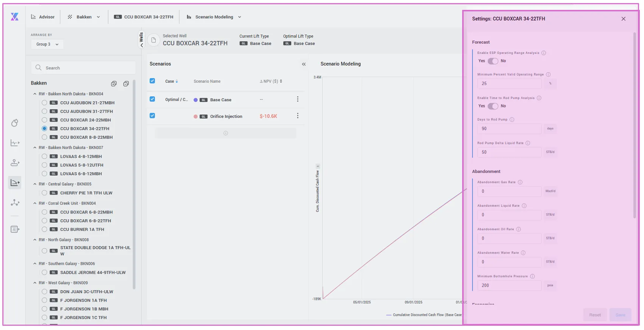Open the Group 3 arrange-by dropdown
Image resolution: width=644 pixels, height=330 pixels.
click(x=47, y=44)
